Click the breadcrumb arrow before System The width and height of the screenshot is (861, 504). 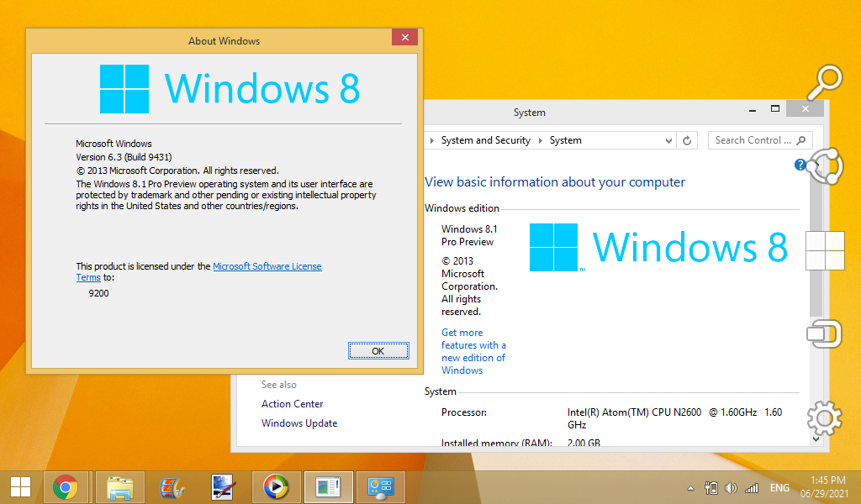[541, 141]
